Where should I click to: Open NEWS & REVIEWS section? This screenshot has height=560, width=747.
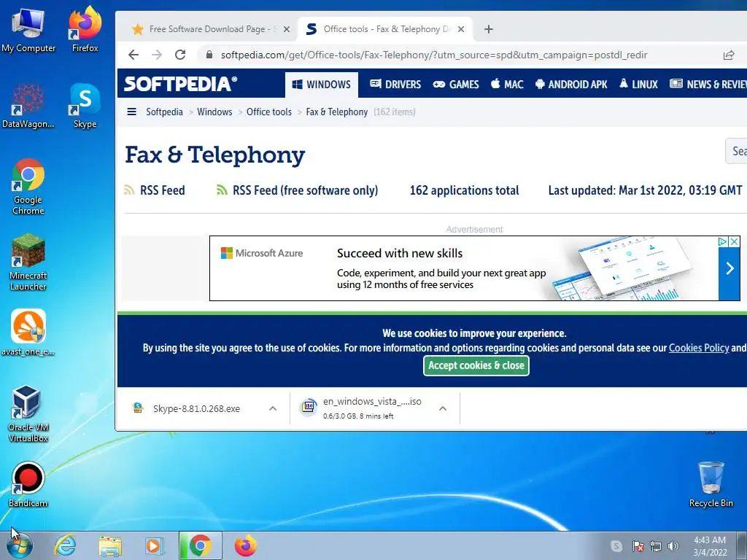(708, 85)
